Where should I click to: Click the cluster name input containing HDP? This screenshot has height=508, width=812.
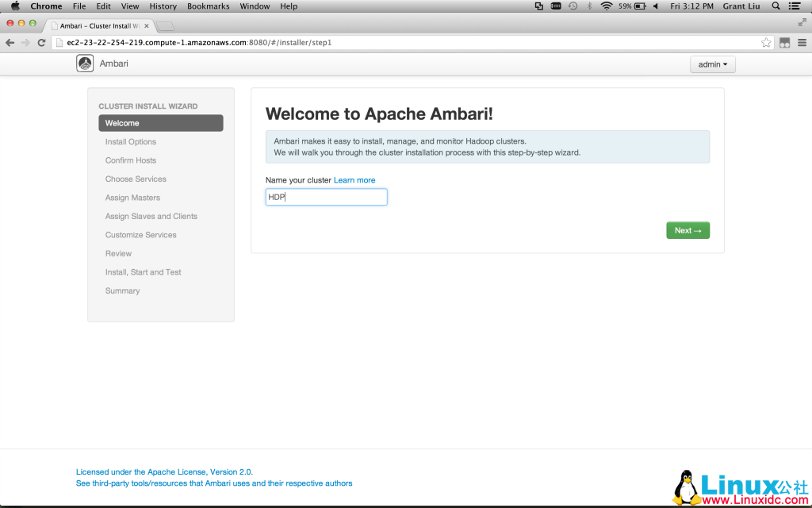325,196
